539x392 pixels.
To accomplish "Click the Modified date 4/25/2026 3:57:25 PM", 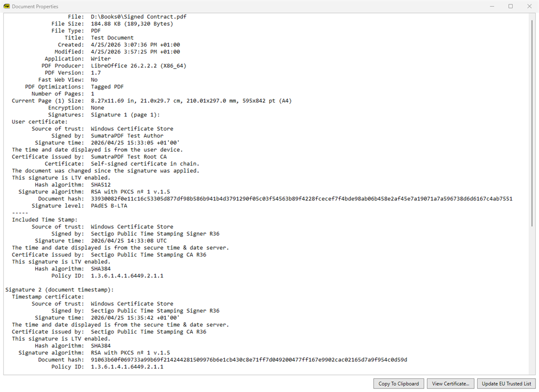I will [124, 51].
